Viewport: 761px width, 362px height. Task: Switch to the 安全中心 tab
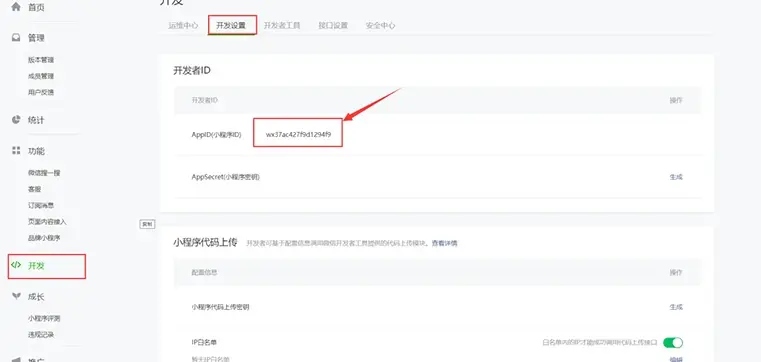[380, 26]
